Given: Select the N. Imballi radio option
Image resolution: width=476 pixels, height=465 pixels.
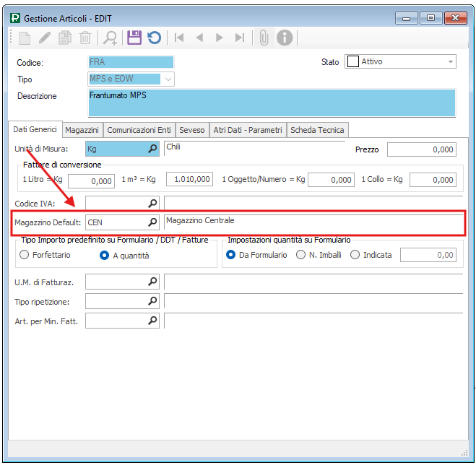Looking at the screenshot, I should (301, 255).
